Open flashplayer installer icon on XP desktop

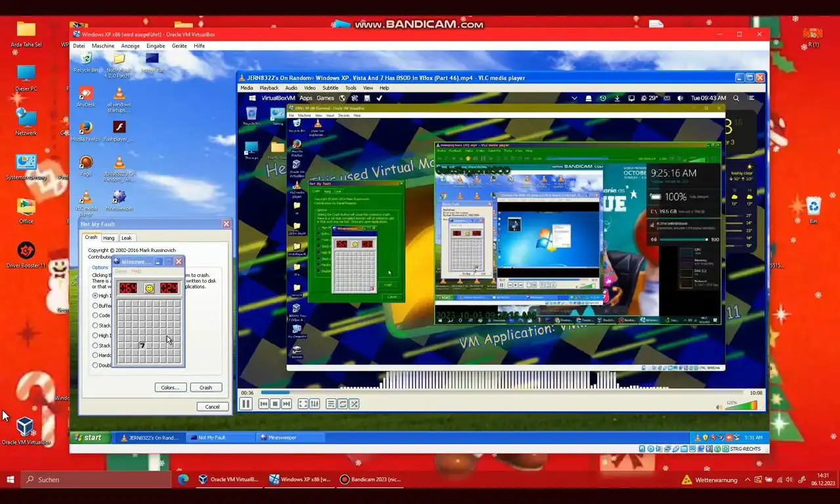point(119,131)
